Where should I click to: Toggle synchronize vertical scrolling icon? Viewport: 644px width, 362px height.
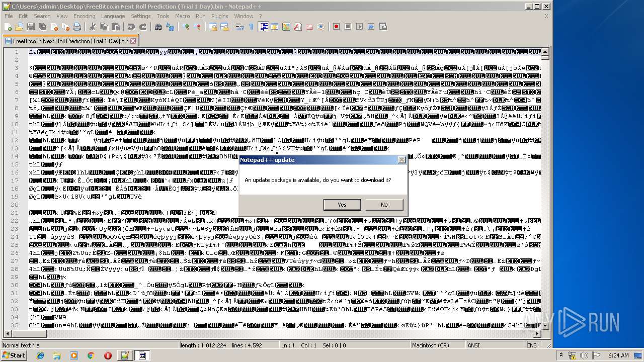pos(213,27)
